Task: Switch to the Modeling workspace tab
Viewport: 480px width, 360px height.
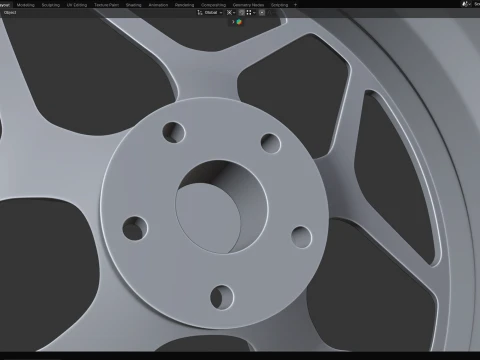Action: coord(26,5)
